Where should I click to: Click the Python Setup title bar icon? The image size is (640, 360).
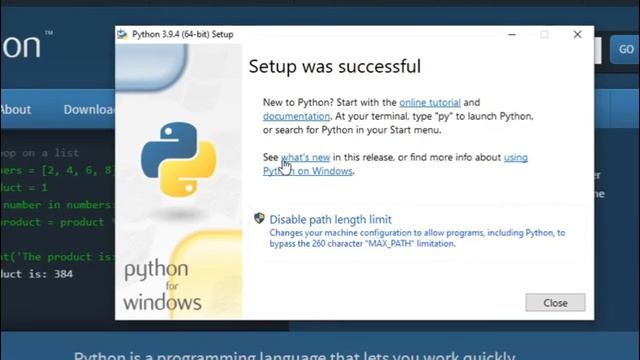(122, 34)
